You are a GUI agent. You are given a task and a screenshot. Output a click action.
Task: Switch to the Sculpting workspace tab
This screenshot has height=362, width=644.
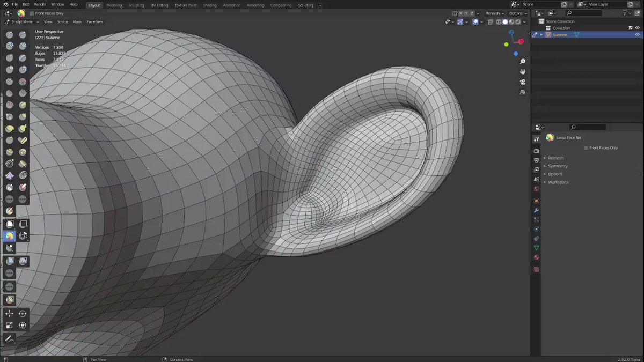tap(136, 5)
